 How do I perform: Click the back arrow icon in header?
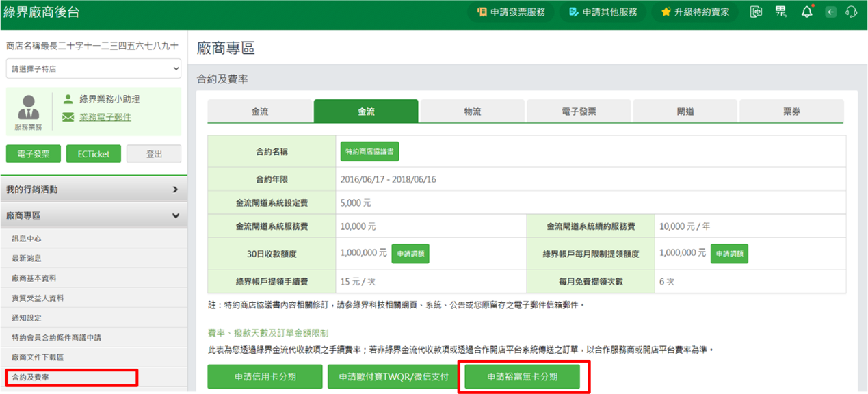[x=830, y=12]
